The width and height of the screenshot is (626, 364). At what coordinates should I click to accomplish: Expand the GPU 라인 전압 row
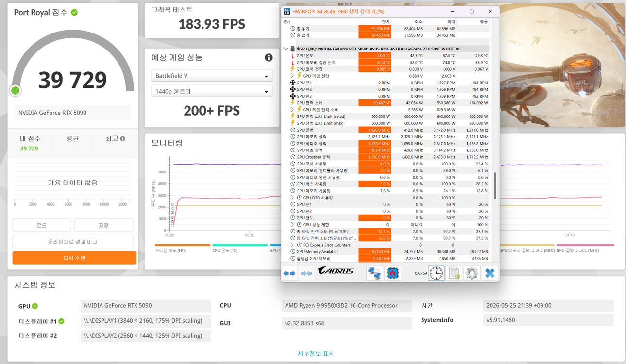(x=292, y=76)
